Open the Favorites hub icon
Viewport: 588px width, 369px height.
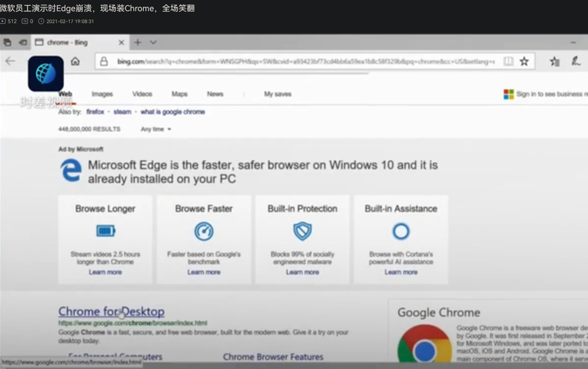[555, 61]
